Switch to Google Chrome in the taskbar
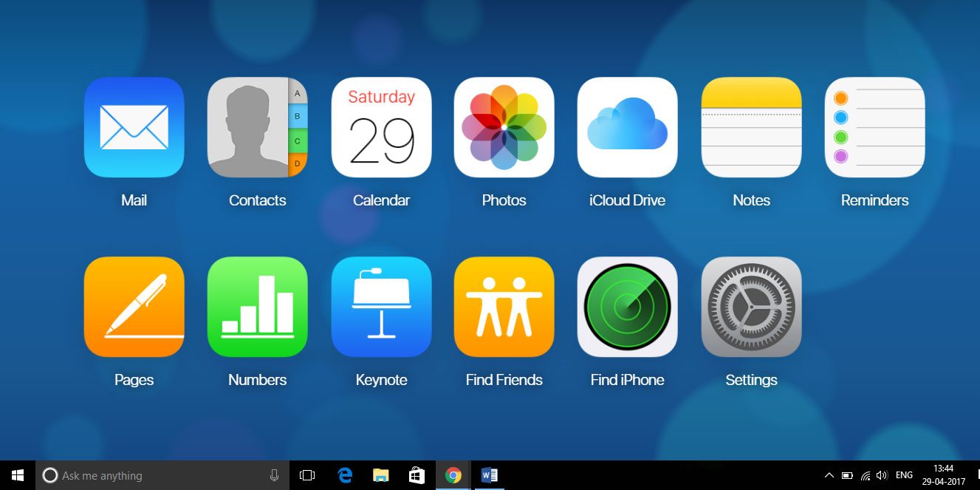Image resolution: width=980 pixels, height=490 pixels. tap(453, 475)
